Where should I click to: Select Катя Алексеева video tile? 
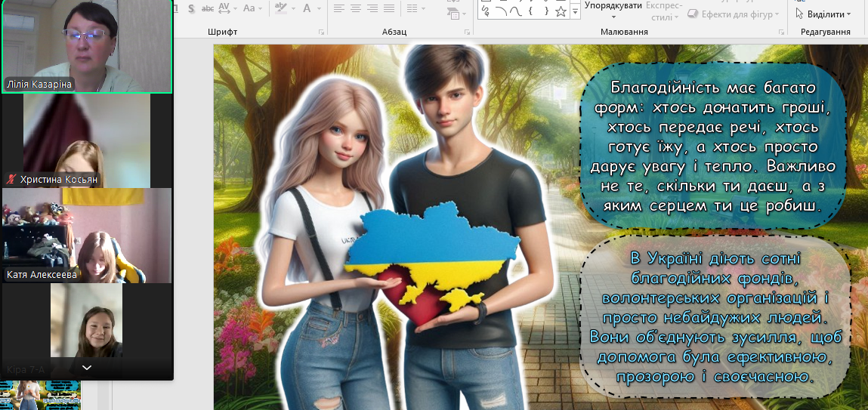pos(87,236)
